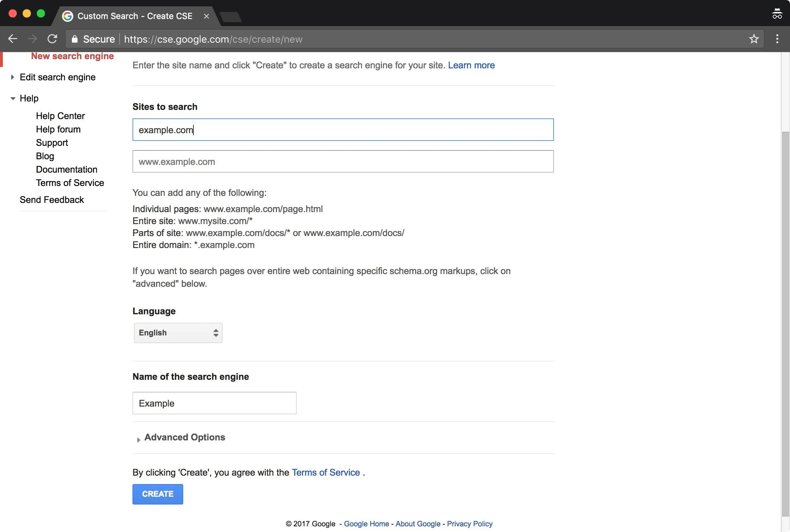Bookmark the page with the star icon

click(754, 39)
